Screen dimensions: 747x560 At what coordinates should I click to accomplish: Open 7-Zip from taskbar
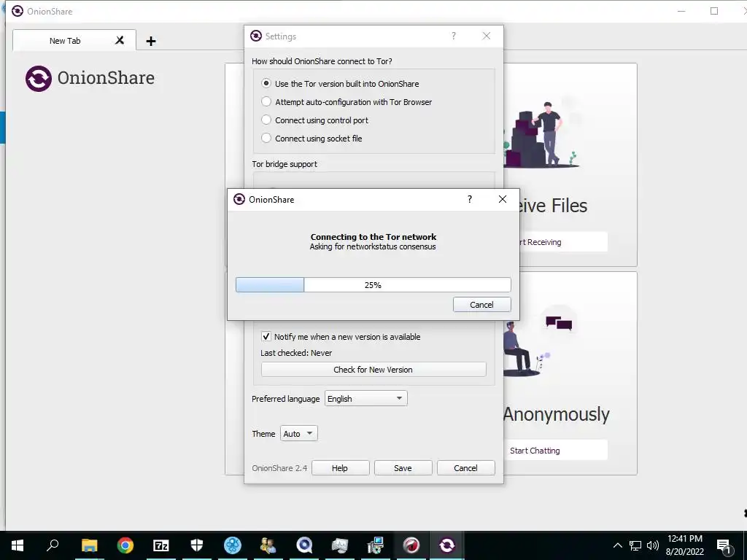(161, 545)
